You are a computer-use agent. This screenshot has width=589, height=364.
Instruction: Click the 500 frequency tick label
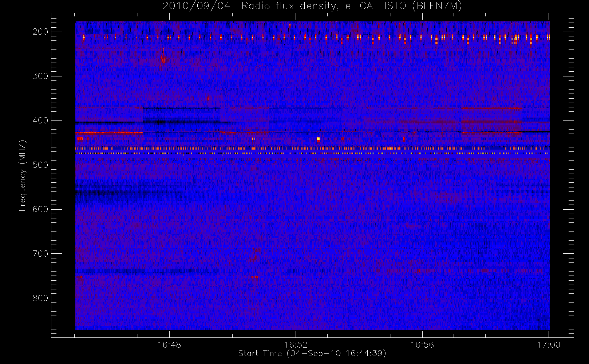pyautogui.click(x=40, y=165)
